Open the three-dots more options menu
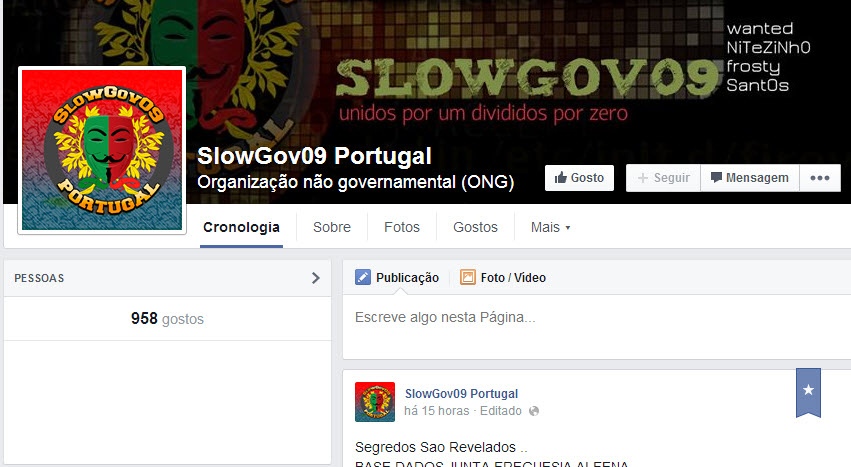Viewport: 851px width, 467px height. 820,178
